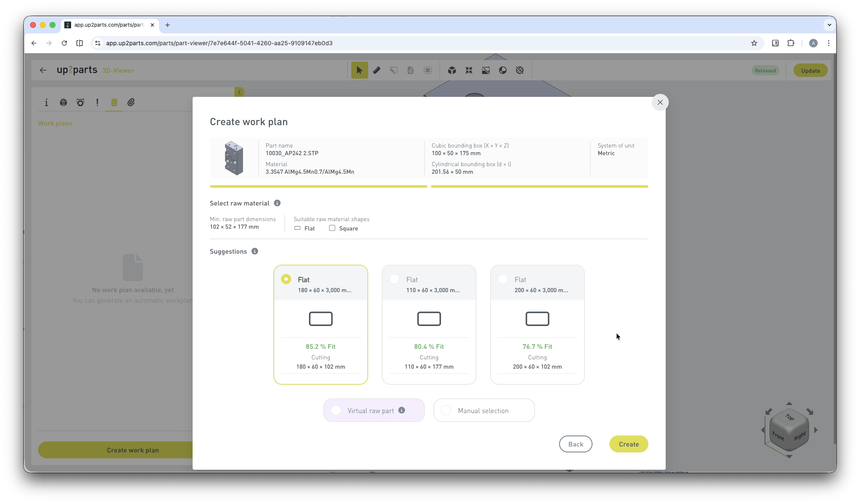Viewport: 860px width, 504px height.
Task: Collapse the side panel with yellow chevron
Action: point(239,92)
